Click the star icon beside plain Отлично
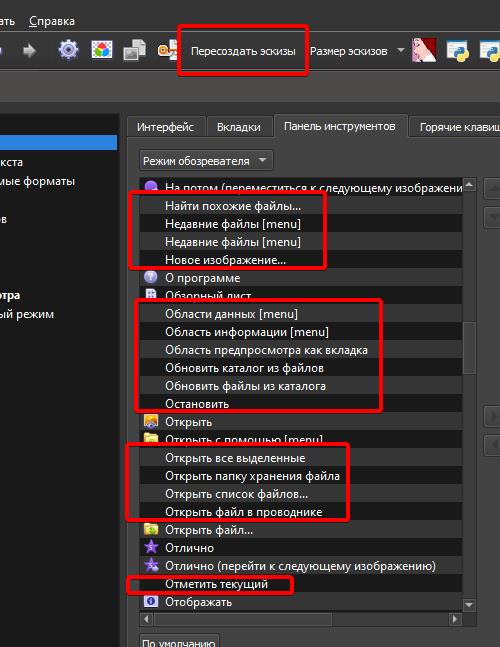This screenshot has height=647, width=500. pyautogui.click(x=151, y=547)
